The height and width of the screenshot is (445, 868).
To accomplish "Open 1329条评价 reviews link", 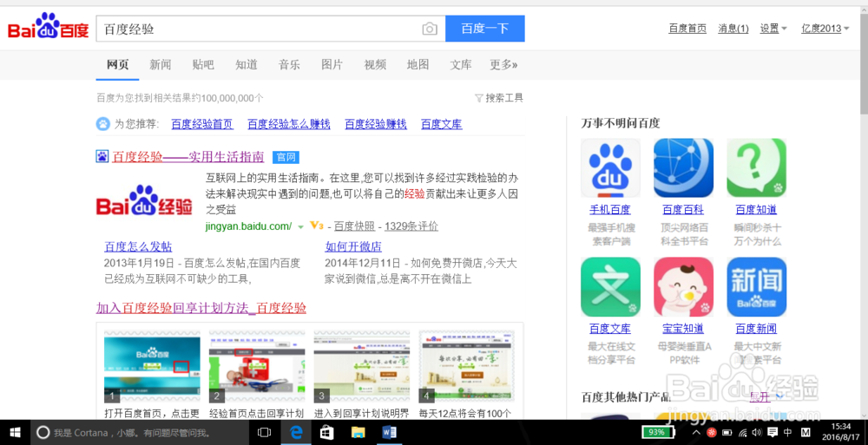I will (x=411, y=226).
